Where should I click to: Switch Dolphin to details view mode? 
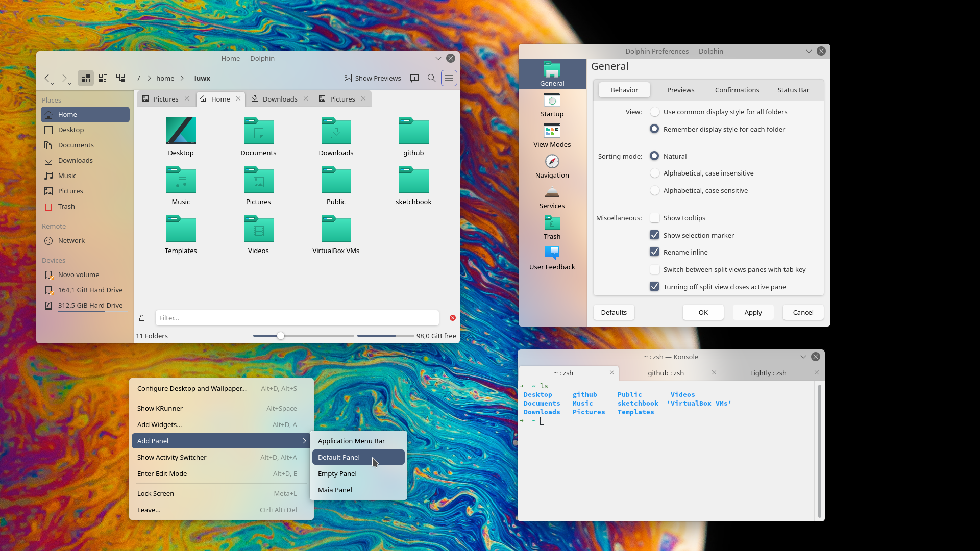coord(103,78)
